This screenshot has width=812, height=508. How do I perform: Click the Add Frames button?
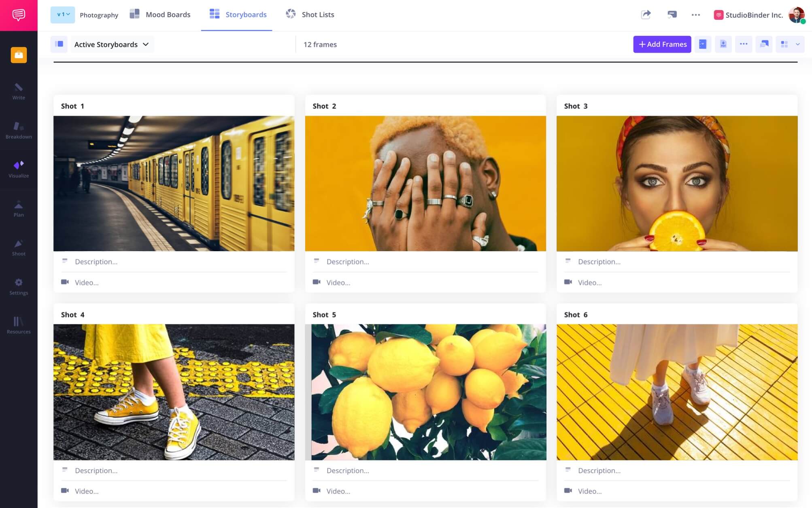pyautogui.click(x=662, y=44)
